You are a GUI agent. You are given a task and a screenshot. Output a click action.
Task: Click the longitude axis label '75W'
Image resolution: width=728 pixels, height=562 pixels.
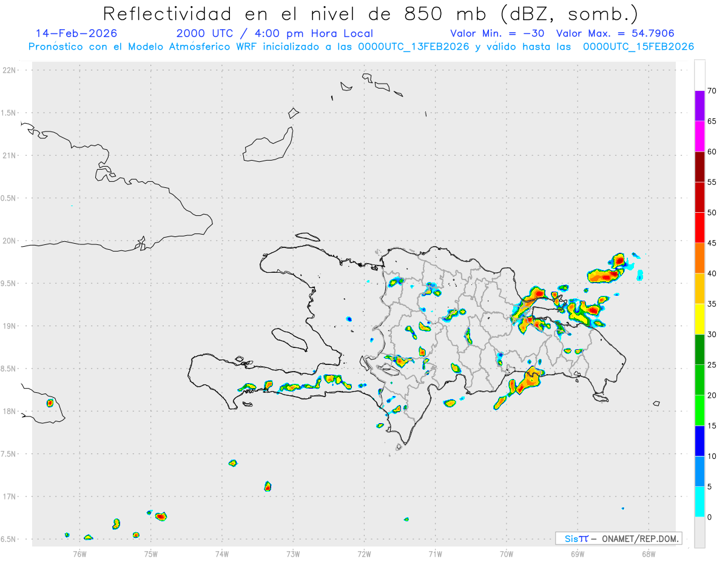tap(150, 554)
